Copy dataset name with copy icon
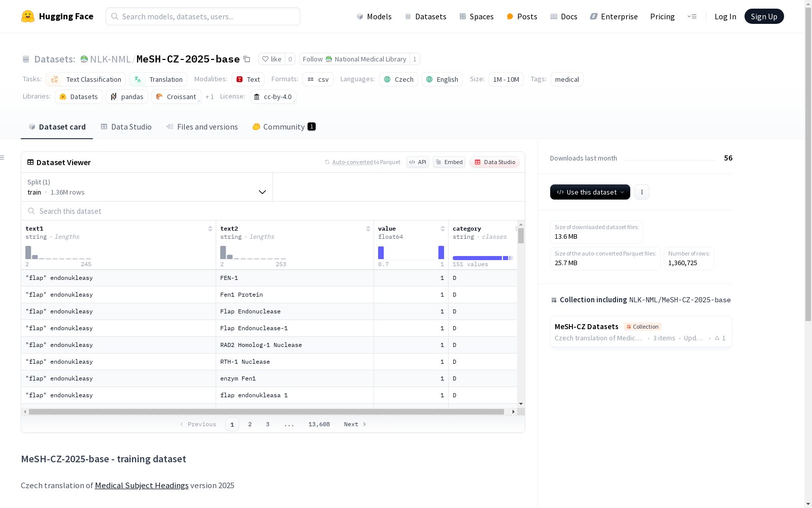The height and width of the screenshot is (508, 812). coord(247,59)
